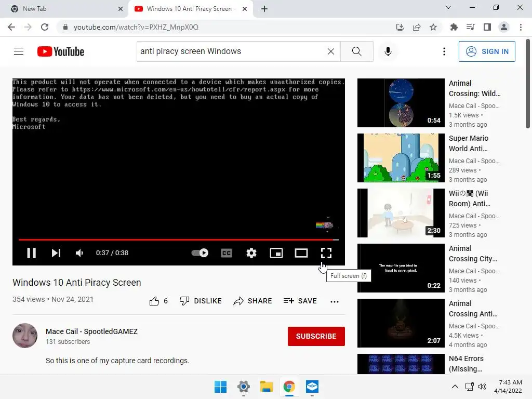Open Chrome profile avatar

click(x=504, y=27)
